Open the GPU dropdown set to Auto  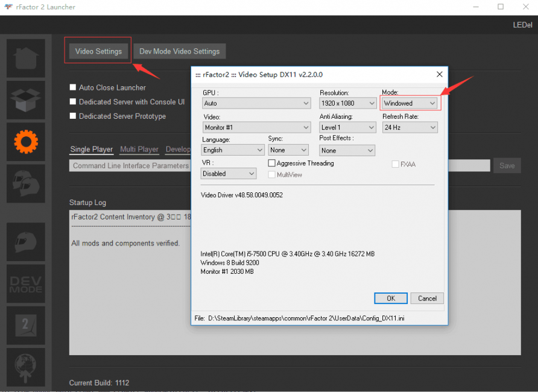(257, 103)
